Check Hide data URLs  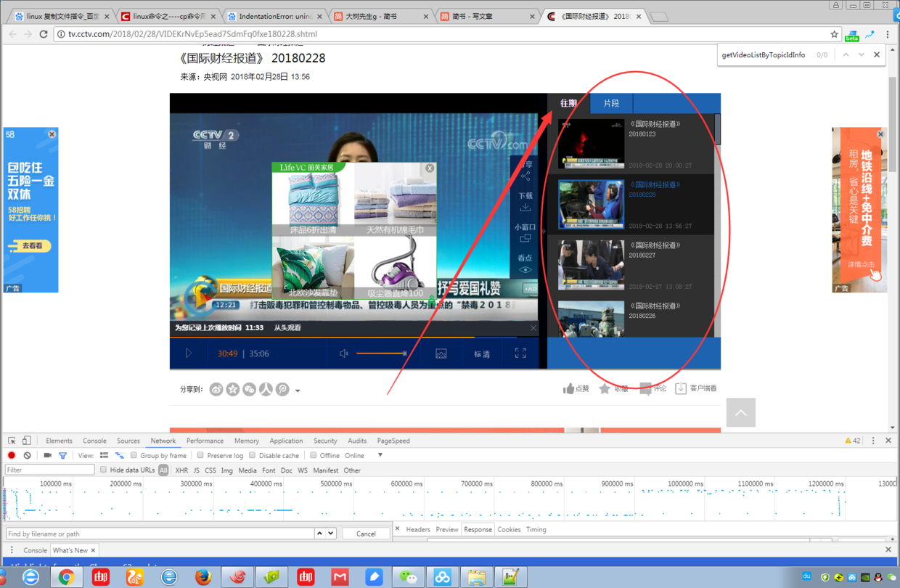click(x=104, y=470)
